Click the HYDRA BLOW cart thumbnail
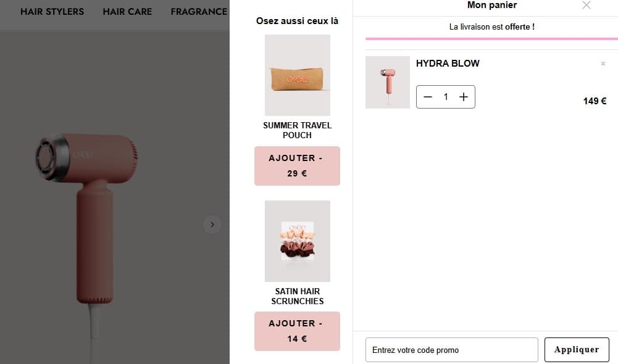This screenshot has height=364, width=618. [x=387, y=81]
